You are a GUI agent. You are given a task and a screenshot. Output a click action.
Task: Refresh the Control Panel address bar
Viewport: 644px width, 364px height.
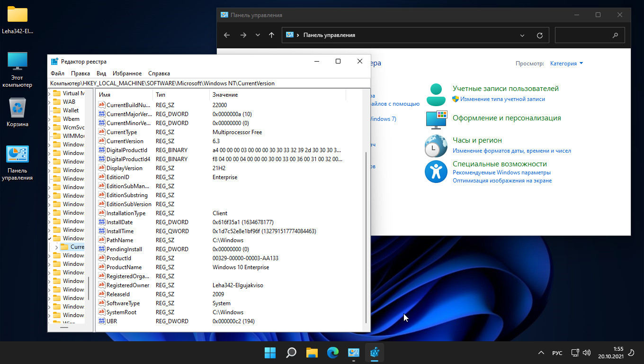click(x=539, y=36)
